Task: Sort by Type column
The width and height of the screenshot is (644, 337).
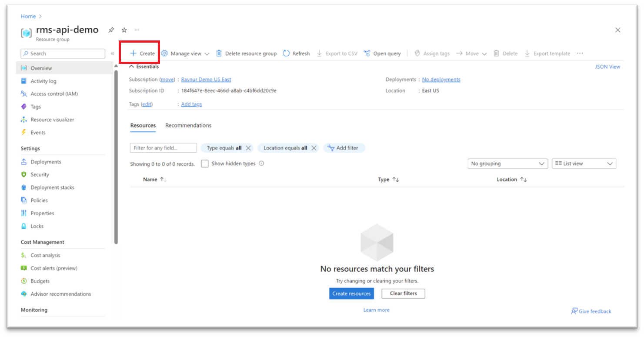Action: tap(388, 180)
